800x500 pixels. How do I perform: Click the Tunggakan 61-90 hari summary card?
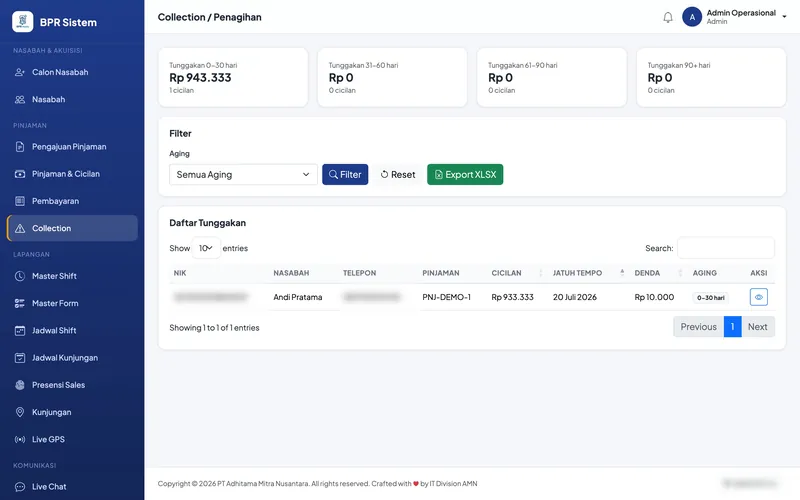tap(552, 78)
